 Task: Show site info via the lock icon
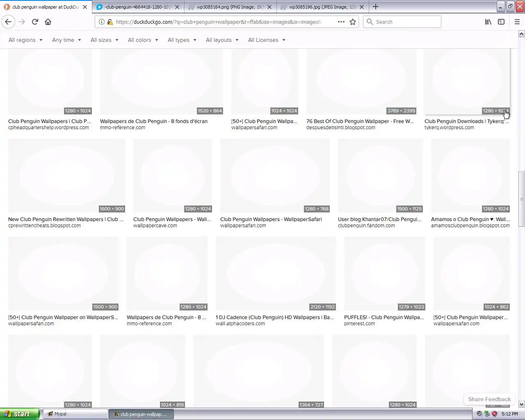click(x=110, y=22)
